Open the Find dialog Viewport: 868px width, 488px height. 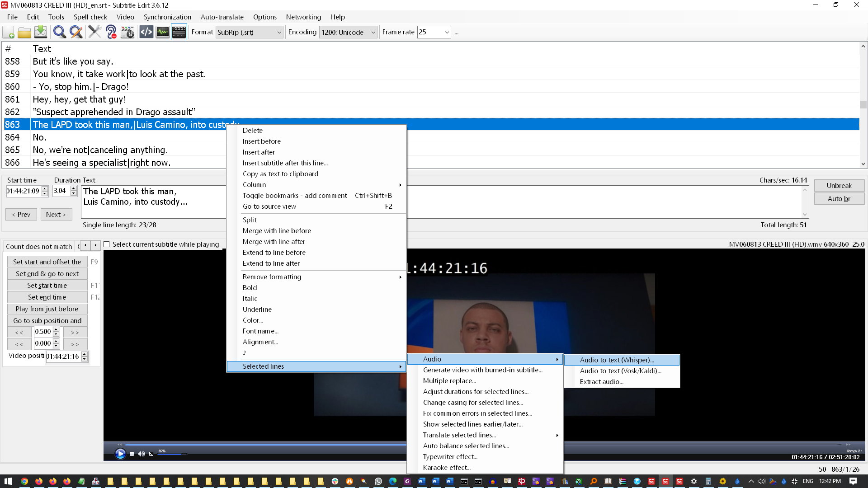point(59,32)
